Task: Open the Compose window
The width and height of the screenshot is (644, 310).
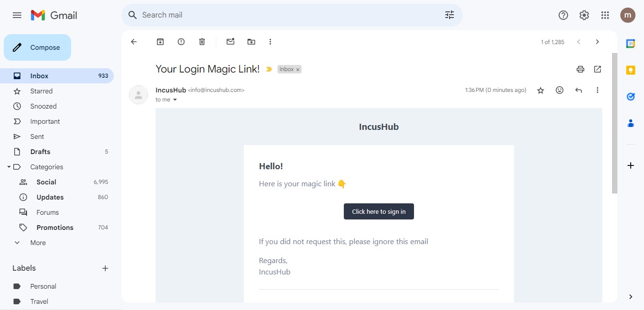Action: tap(37, 47)
